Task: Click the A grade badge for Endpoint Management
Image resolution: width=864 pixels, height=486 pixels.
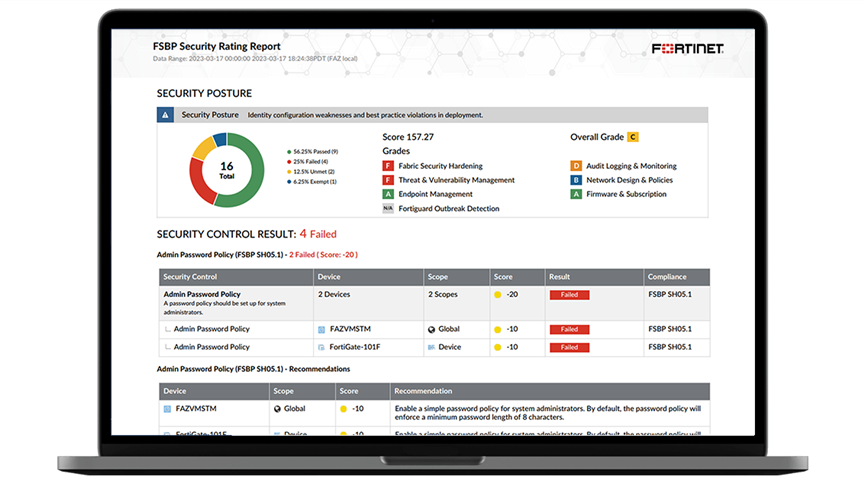Action: point(388,194)
